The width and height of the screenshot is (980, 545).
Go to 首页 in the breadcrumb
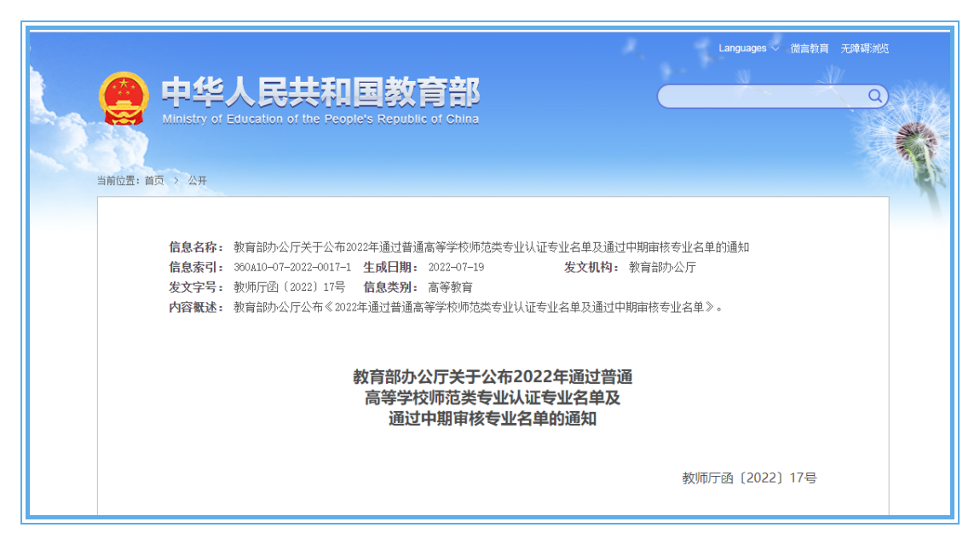coord(154,181)
